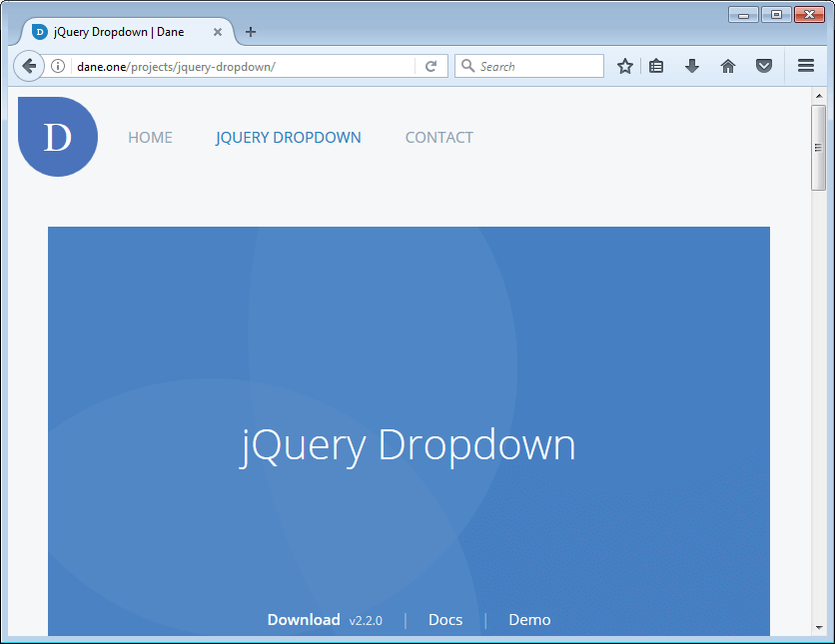Go to browser home page icon
The height and width of the screenshot is (644, 835).
(x=728, y=66)
